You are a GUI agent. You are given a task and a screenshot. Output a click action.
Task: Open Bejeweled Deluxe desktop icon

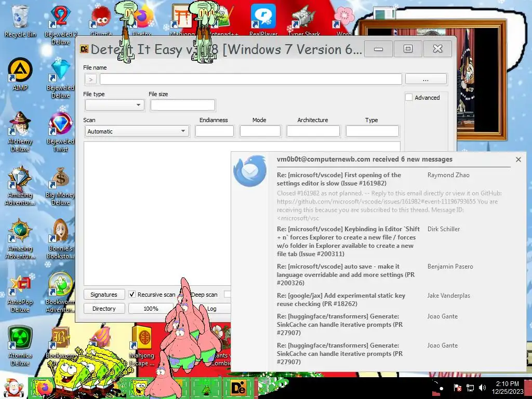(x=60, y=78)
